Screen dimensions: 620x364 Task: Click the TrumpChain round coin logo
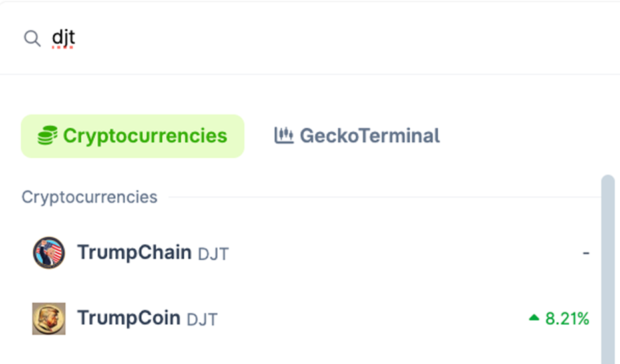click(x=49, y=253)
